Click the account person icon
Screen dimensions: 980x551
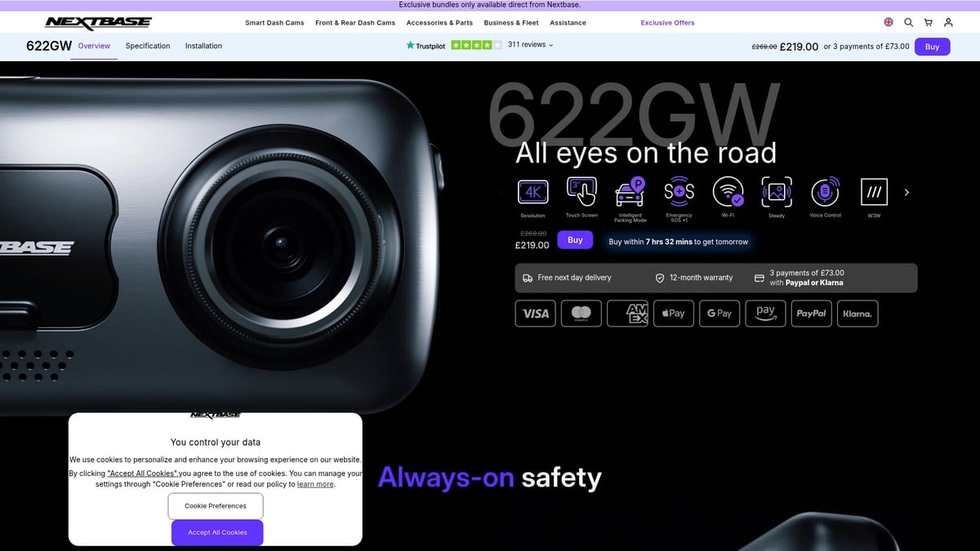coord(948,22)
